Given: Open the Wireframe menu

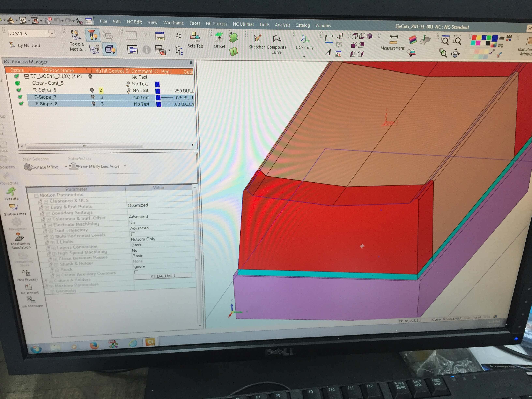Looking at the screenshot, I should (173, 23).
